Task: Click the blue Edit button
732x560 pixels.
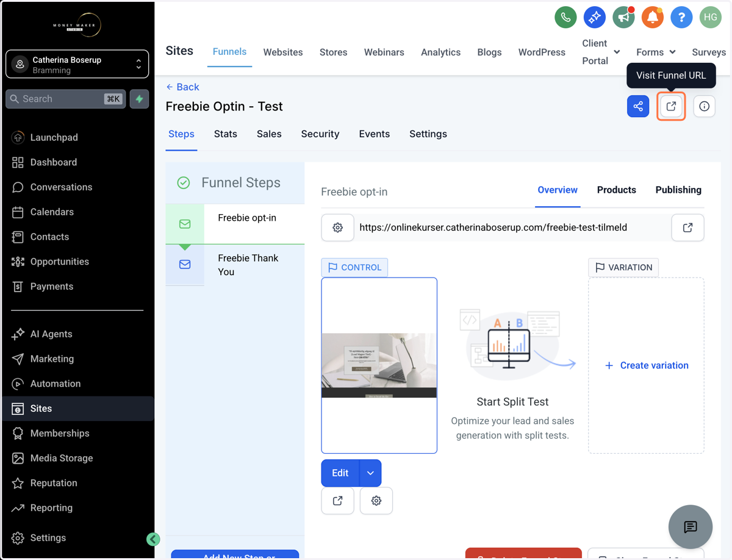Action: click(x=340, y=473)
